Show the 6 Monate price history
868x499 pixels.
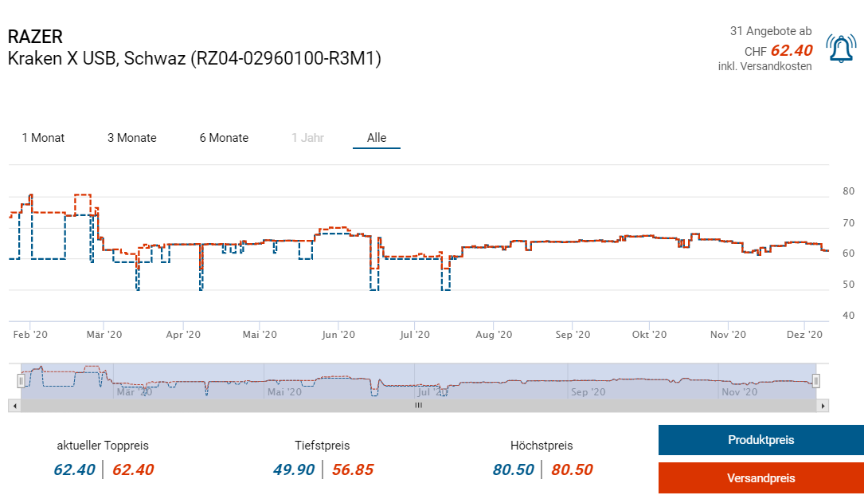[224, 138]
